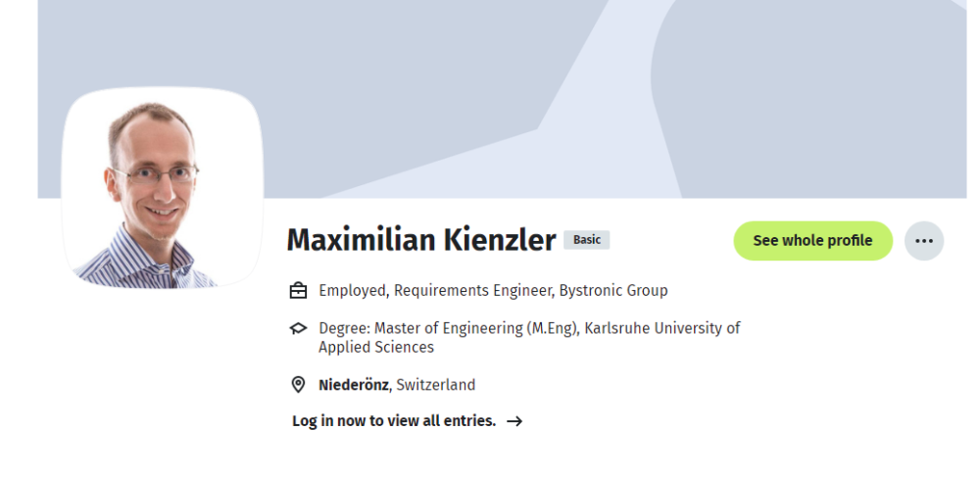Click Applied Sciences on the second degree line
The height and width of the screenshot is (478, 980).
[376, 348]
